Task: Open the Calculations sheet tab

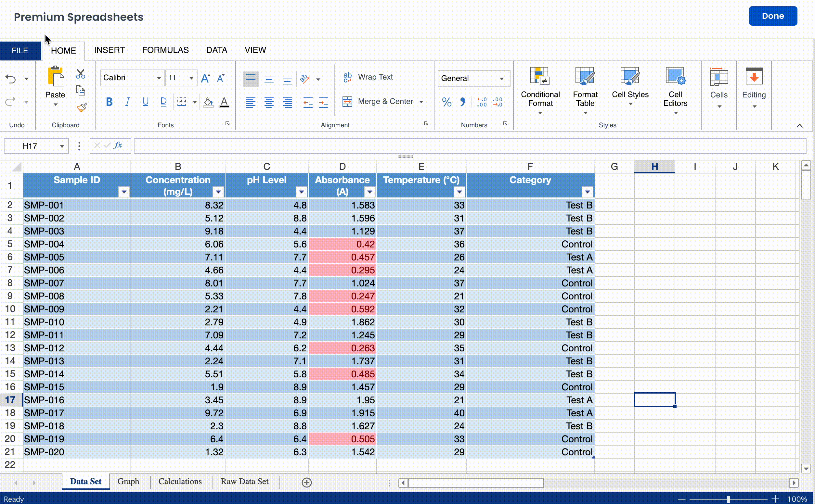Action: [x=180, y=481]
